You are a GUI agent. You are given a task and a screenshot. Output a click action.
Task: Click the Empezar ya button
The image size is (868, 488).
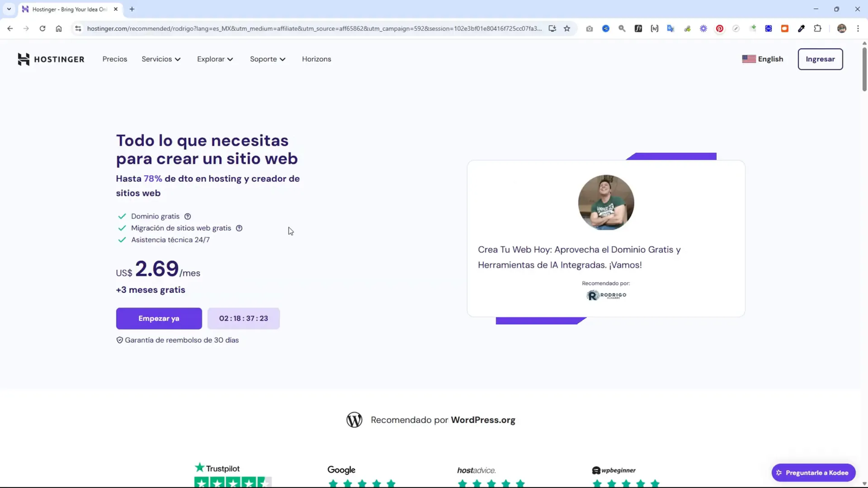158,318
